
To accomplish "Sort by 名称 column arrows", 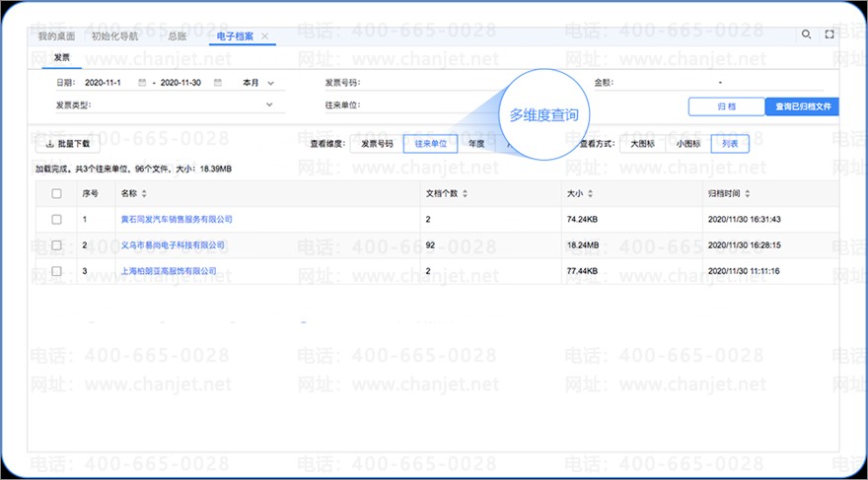I will coord(145,193).
